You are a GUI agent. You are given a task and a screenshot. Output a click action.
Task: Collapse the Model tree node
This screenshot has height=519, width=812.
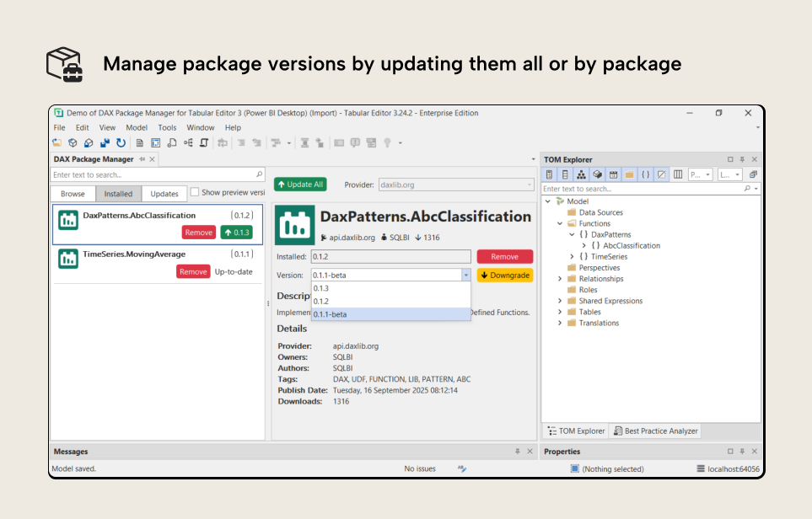tap(548, 201)
